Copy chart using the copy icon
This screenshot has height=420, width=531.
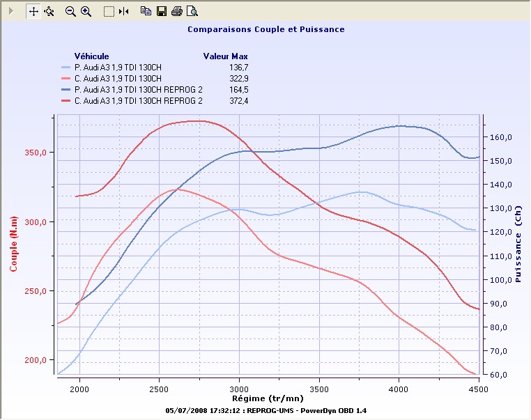(x=146, y=11)
